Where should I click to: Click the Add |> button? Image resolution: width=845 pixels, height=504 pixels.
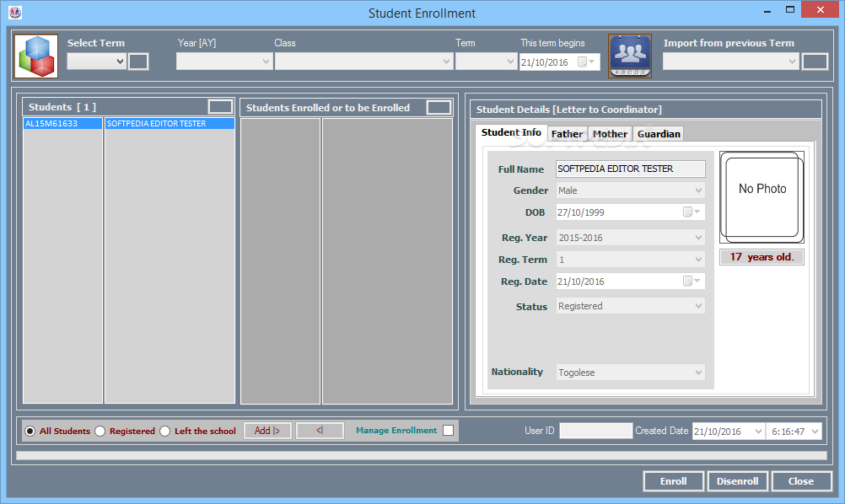pos(267,430)
